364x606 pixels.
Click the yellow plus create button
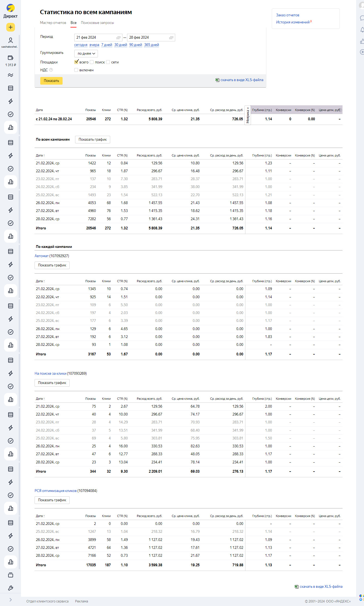(x=10, y=27)
